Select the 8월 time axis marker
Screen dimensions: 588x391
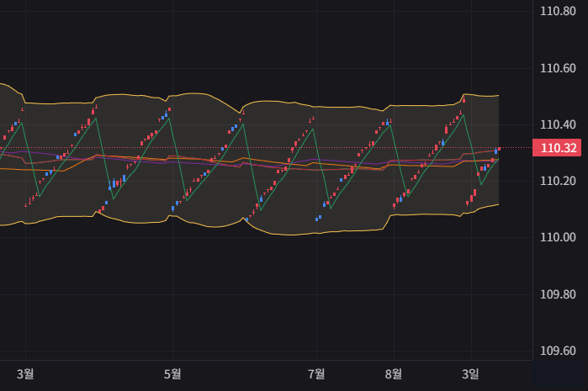[x=393, y=374]
